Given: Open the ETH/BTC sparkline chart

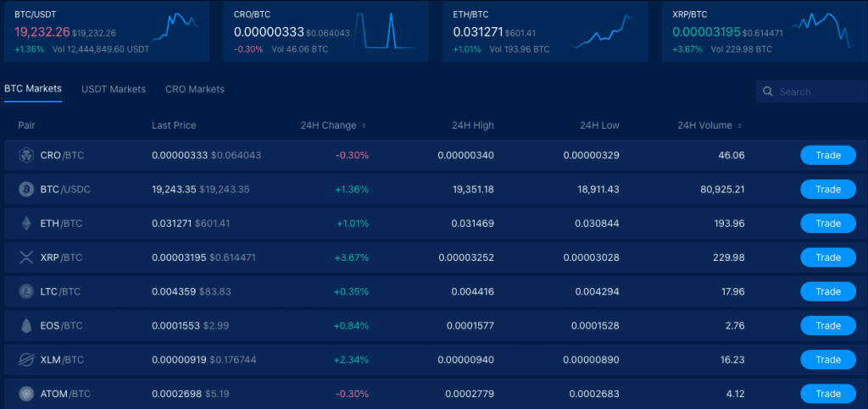Looking at the screenshot, I should click(604, 31).
